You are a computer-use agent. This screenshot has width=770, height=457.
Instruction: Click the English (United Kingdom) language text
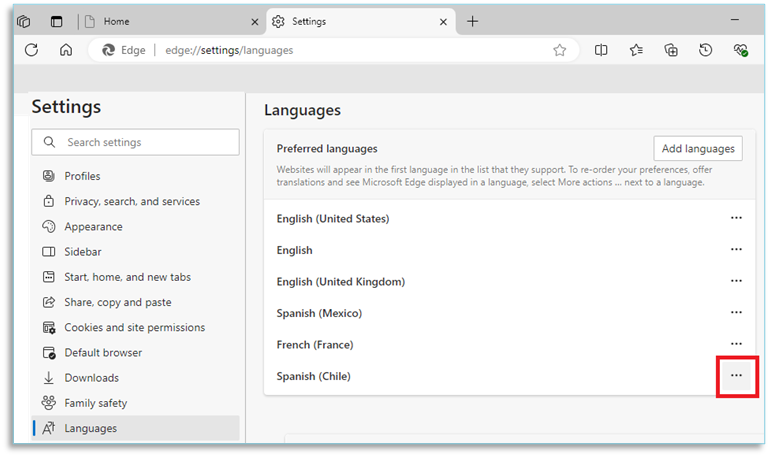[341, 282]
